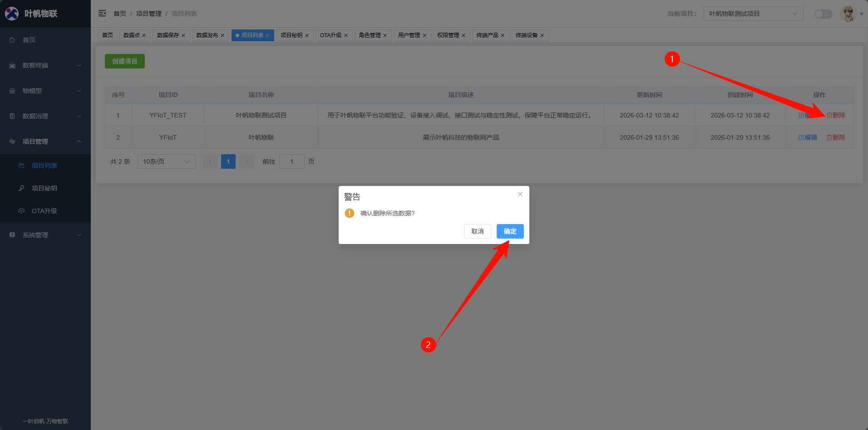Image resolution: width=868 pixels, height=430 pixels.
Task: Toggle the switch in the top header
Action: pyautogui.click(x=823, y=14)
